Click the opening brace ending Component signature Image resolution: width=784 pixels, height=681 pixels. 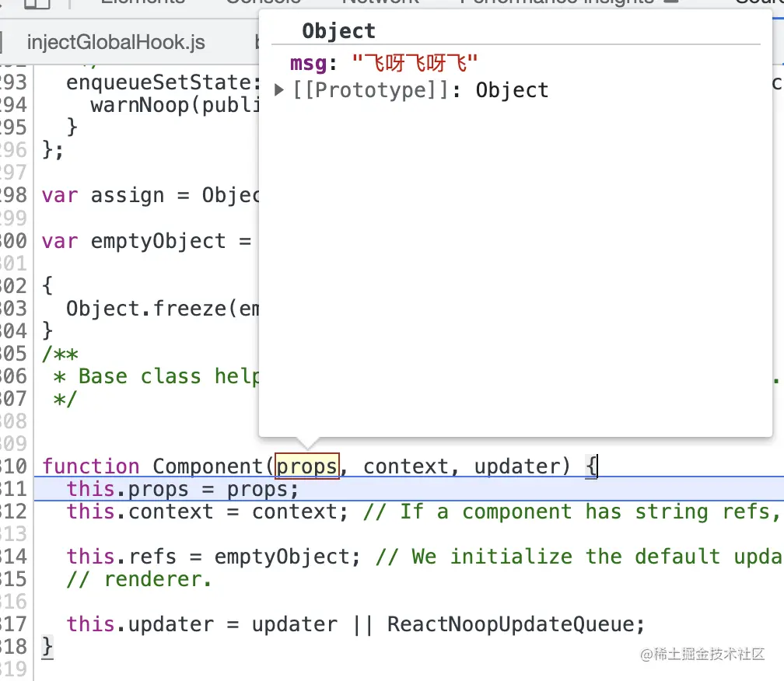(591, 466)
